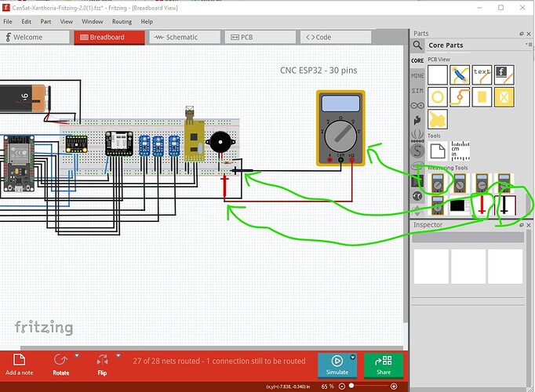Click the Flip button
Image resolution: width=535 pixels, height=392 pixels.
102,365
